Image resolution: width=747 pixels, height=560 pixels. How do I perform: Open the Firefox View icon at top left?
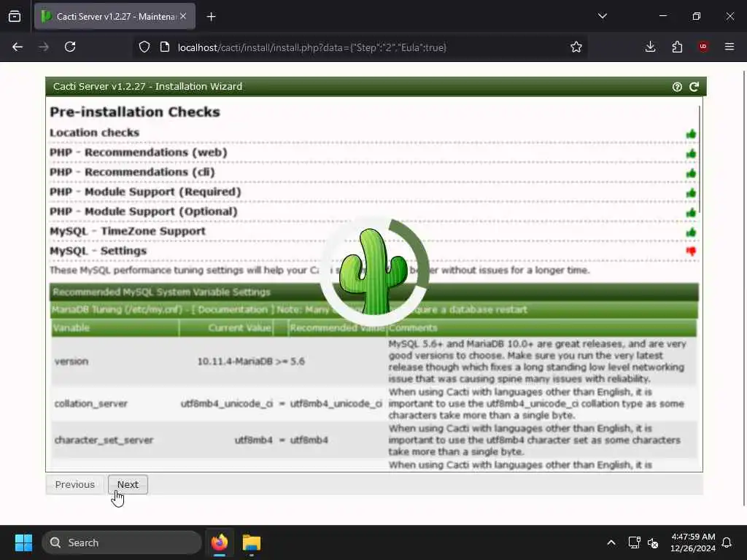pyautogui.click(x=15, y=16)
